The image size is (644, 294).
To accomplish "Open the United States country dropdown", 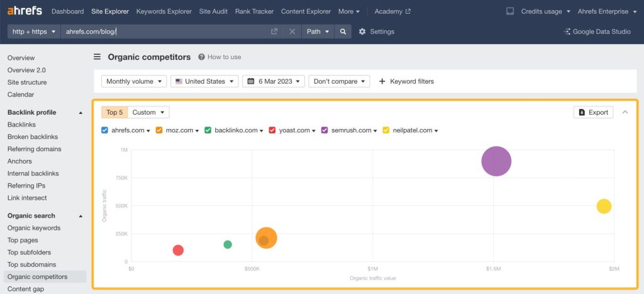I will 204,81.
